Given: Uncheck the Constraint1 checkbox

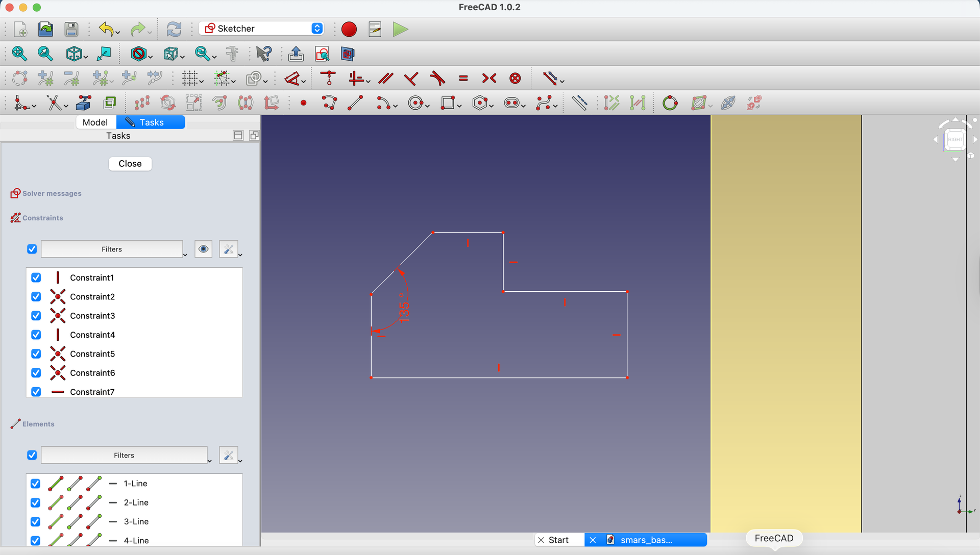Looking at the screenshot, I should point(36,277).
